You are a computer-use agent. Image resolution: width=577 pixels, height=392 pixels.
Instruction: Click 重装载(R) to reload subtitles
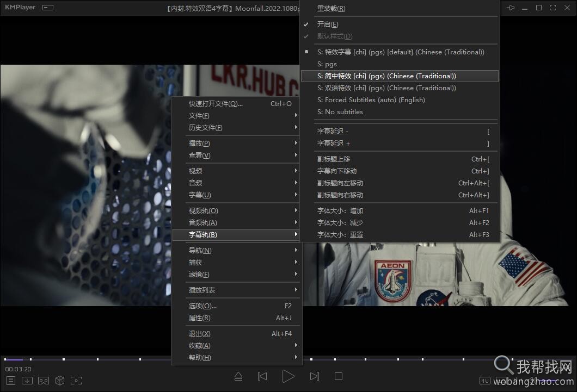[x=400, y=9]
